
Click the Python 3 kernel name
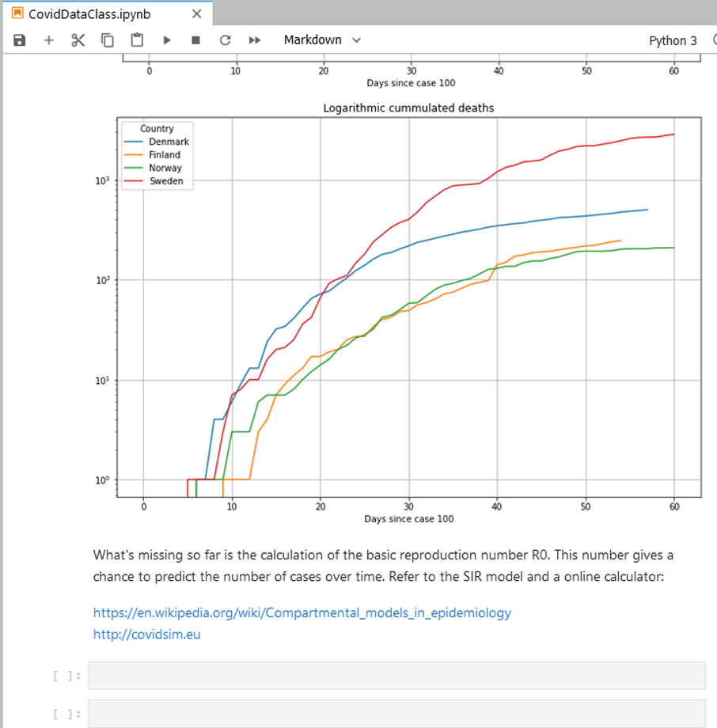[673, 41]
